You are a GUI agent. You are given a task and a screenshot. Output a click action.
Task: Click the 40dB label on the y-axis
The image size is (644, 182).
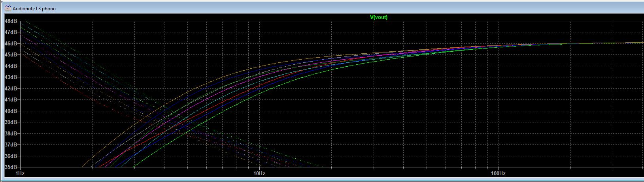(x=11, y=111)
